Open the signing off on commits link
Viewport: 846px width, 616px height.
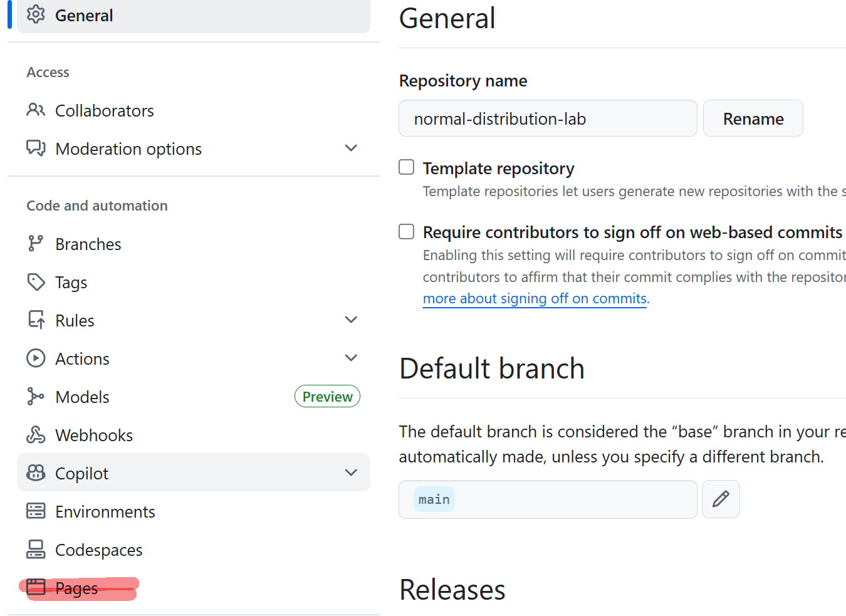pos(535,299)
